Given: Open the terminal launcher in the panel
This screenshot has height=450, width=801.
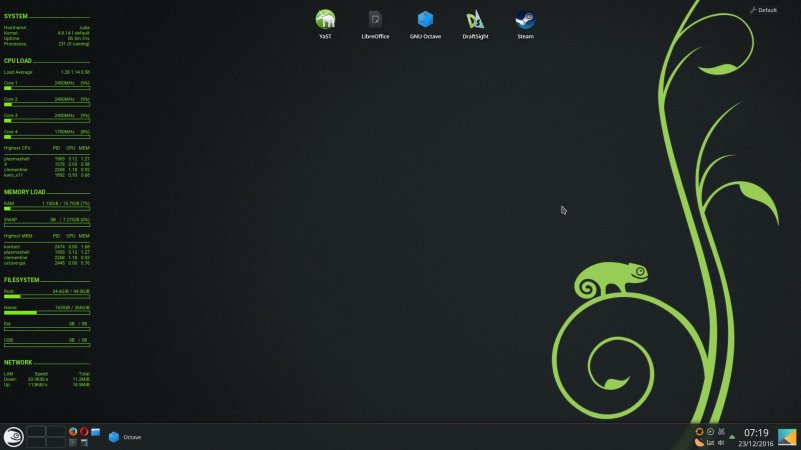Looking at the screenshot, I should 73,443.
